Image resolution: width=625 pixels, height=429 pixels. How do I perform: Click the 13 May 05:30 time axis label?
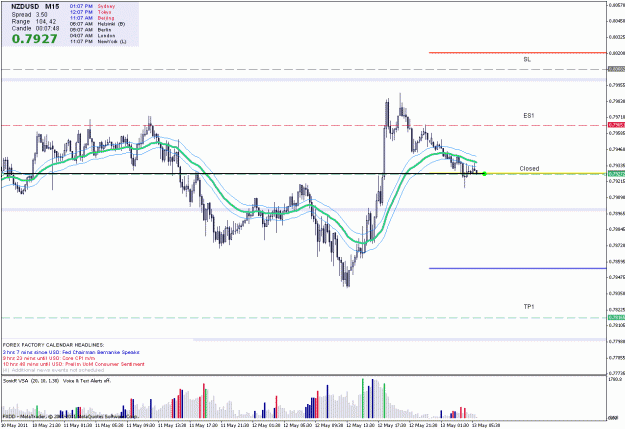tap(487, 425)
